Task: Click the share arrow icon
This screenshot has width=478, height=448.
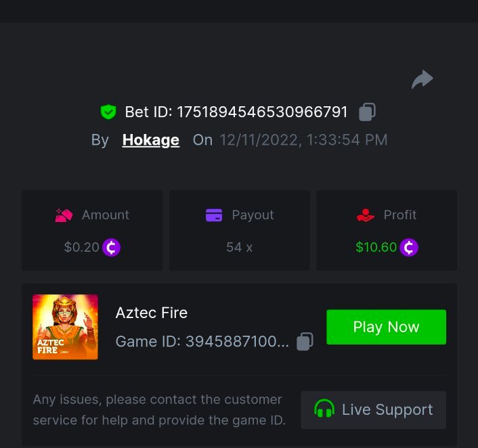Action: [422, 80]
